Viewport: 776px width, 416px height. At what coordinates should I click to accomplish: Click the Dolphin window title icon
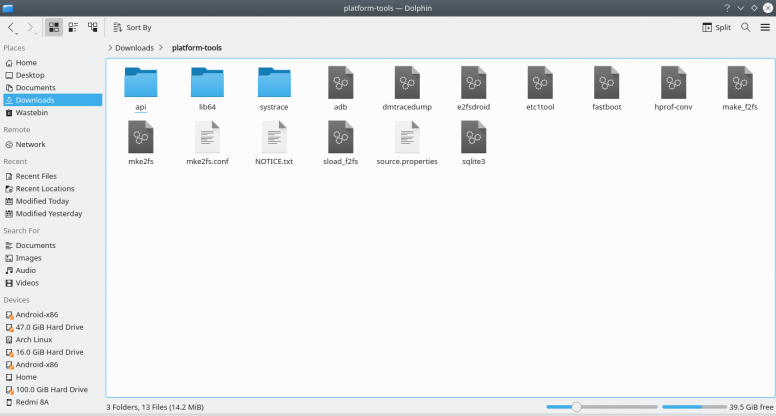(x=8, y=8)
